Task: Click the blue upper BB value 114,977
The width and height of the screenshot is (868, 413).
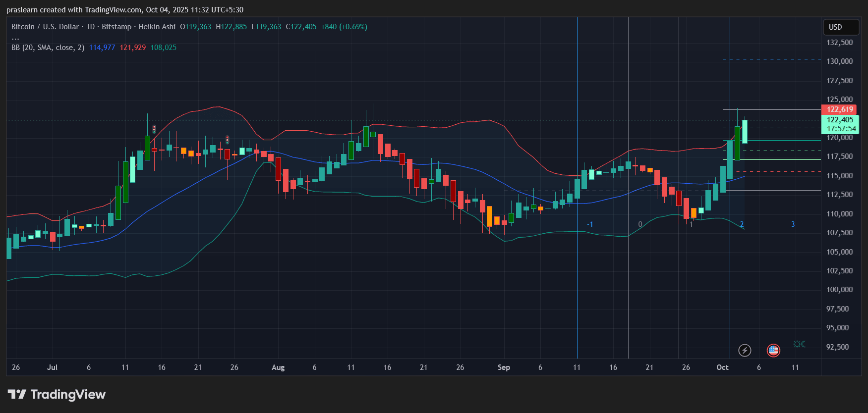Action: (x=102, y=48)
